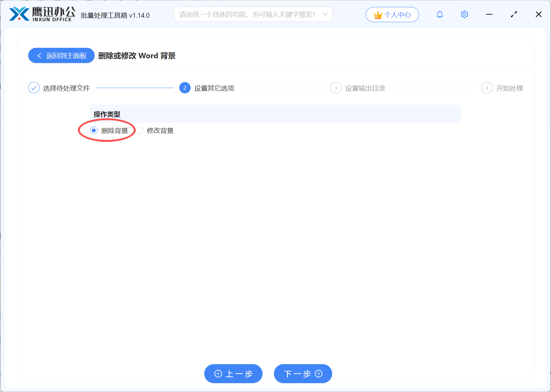Click the chevron in the search bar
The image size is (551, 392).
coord(325,14)
